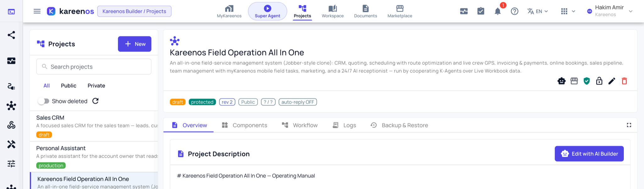Open the Hakim Amir account dropdown
Image resolution: width=644 pixels, height=189 pixels.
click(610, 11)
